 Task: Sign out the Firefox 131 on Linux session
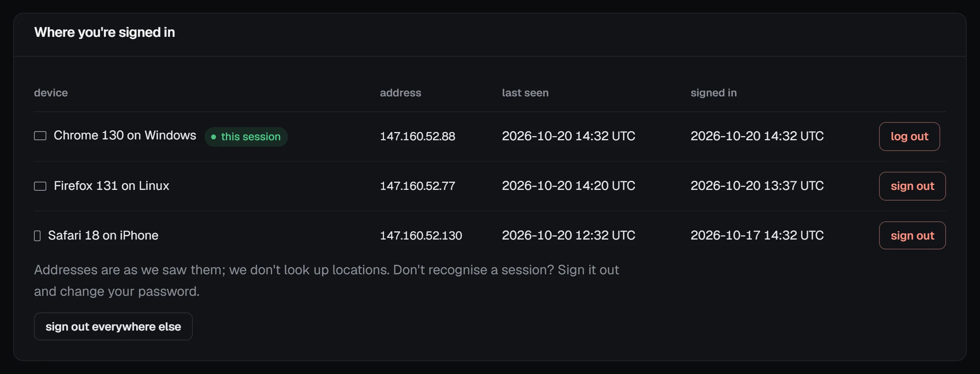(912, 186)
